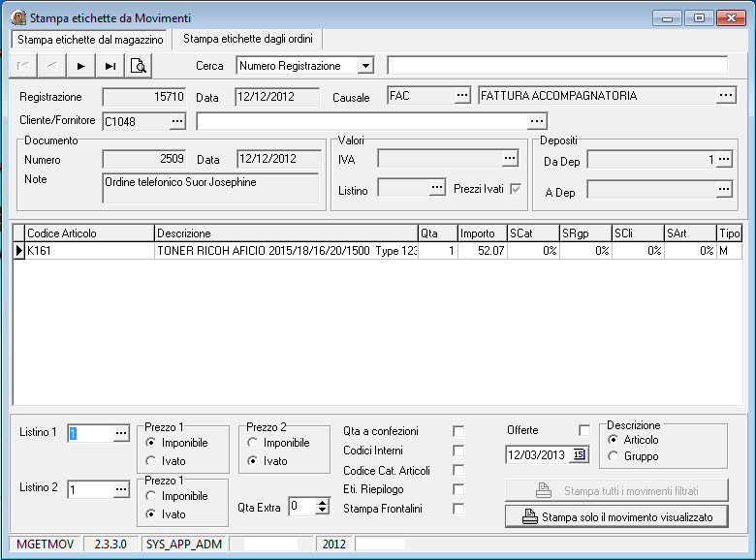The image size is (756, 560).
Task: Click the Tipo column header
Action: click(x=729, y=233)
